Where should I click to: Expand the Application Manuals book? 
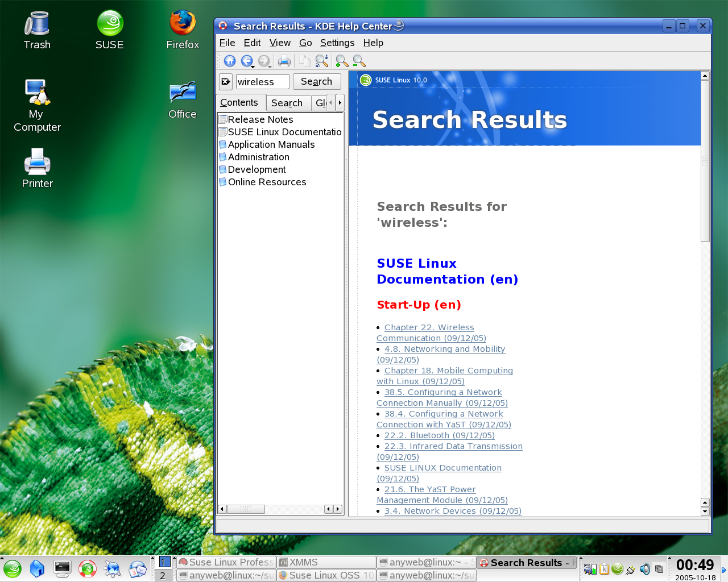[x=267, y=144]
